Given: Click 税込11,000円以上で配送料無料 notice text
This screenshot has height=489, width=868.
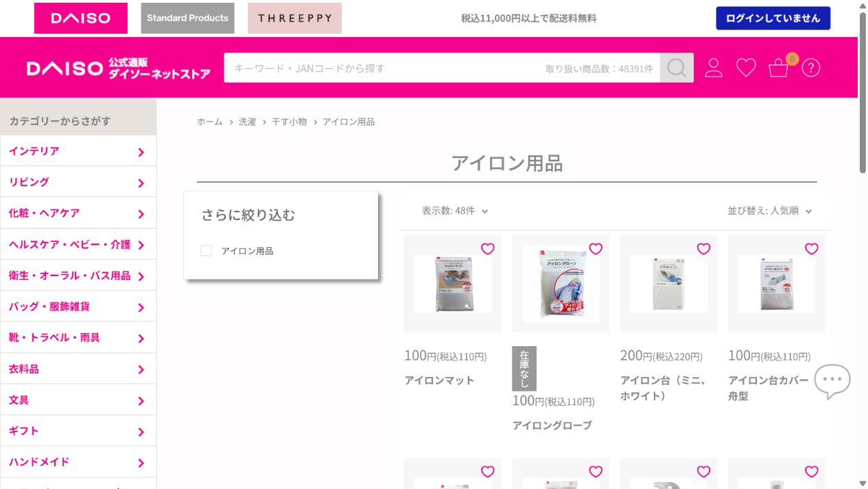Looking at the screenshot, I should 529,19.
